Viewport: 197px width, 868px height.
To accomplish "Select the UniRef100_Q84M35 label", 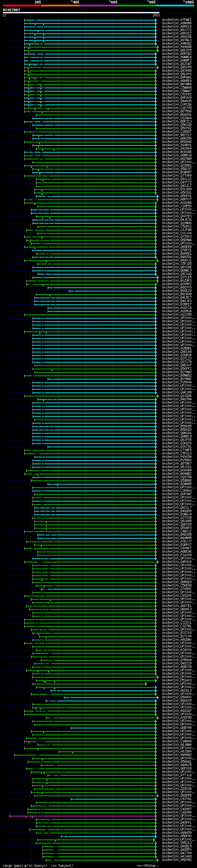I will (176, 101).
